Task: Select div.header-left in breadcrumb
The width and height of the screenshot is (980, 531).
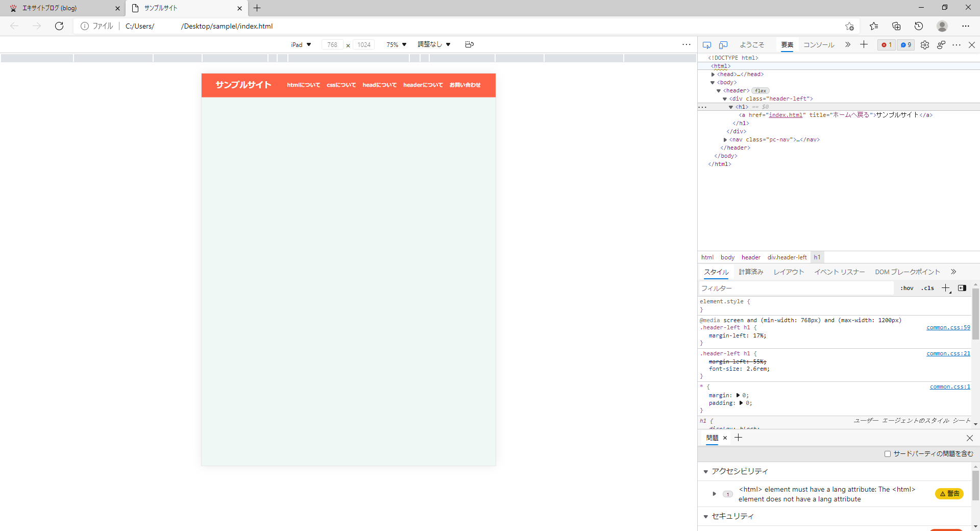Action: [787, 257]
